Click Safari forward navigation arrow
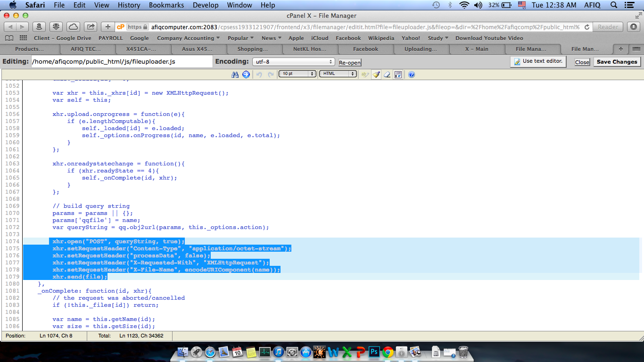 click(22, 27)
